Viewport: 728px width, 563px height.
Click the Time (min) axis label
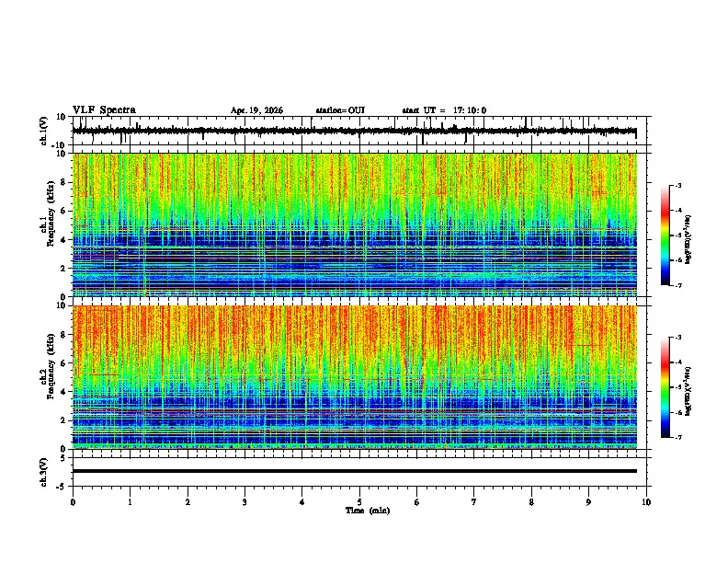click(368, 510)
